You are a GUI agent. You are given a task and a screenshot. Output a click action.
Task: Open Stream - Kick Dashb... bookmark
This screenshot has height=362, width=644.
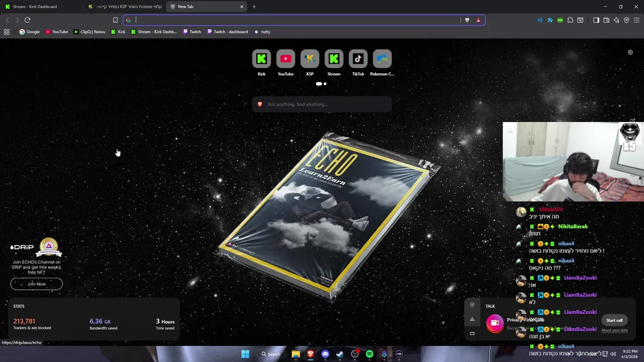(153, 32)
